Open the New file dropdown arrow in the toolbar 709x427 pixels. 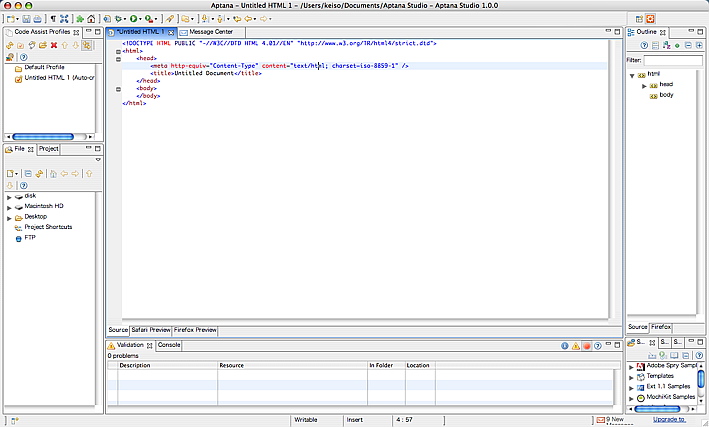coord(19,19)
